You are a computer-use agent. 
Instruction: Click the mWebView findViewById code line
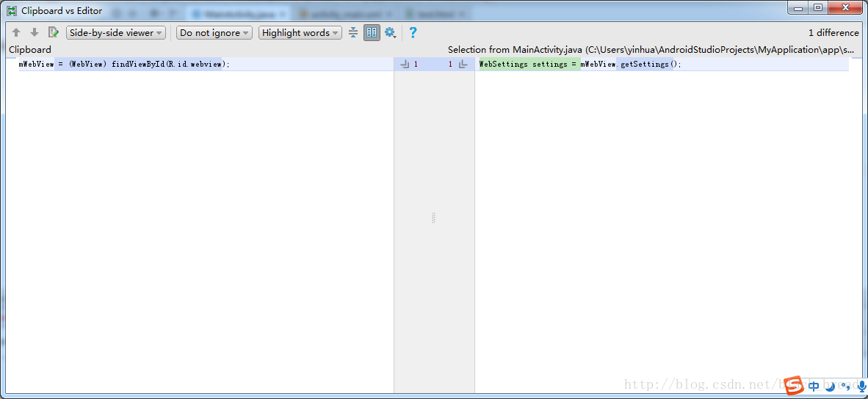124,64
